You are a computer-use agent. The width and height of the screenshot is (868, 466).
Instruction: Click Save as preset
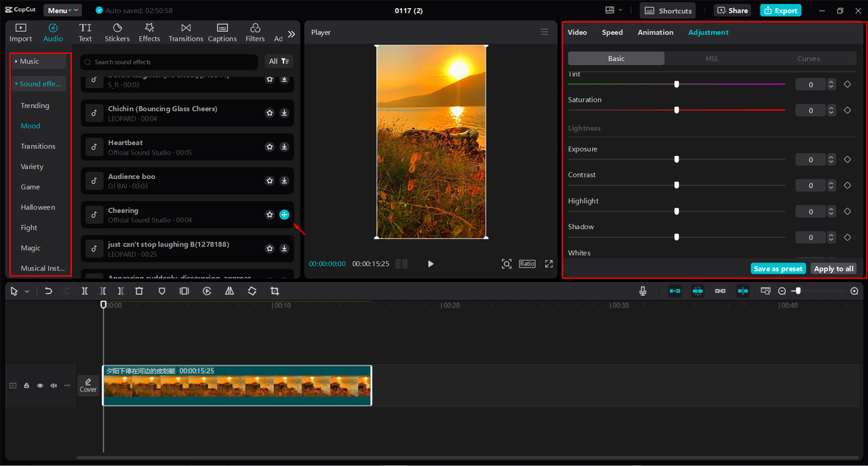coord(778,269)
